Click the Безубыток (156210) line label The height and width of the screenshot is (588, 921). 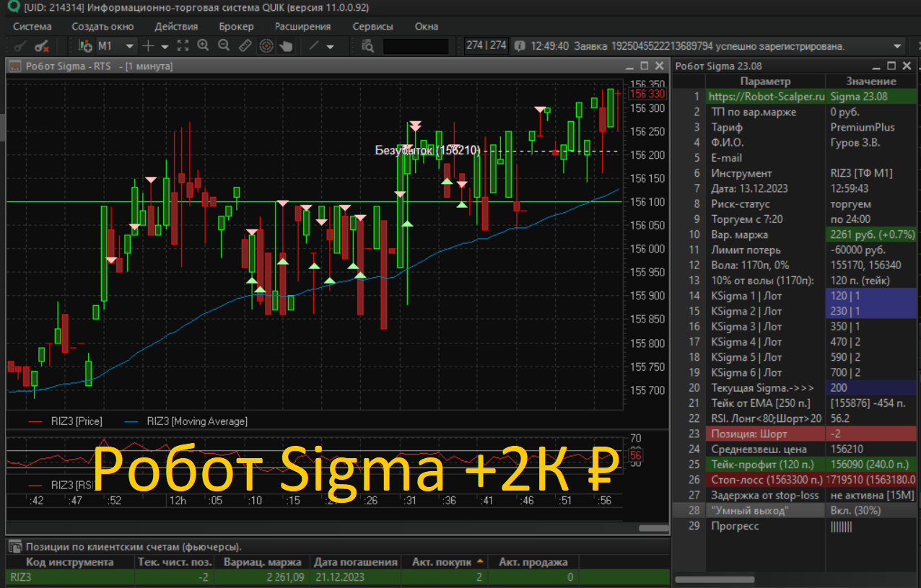(x=427, y=150)
